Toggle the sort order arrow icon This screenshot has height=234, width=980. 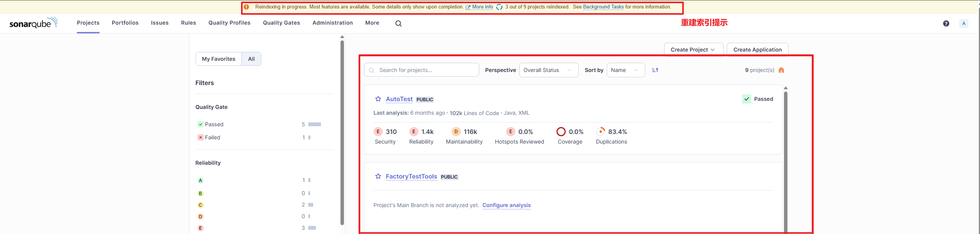pyautogui.click(x=655, y=70)
